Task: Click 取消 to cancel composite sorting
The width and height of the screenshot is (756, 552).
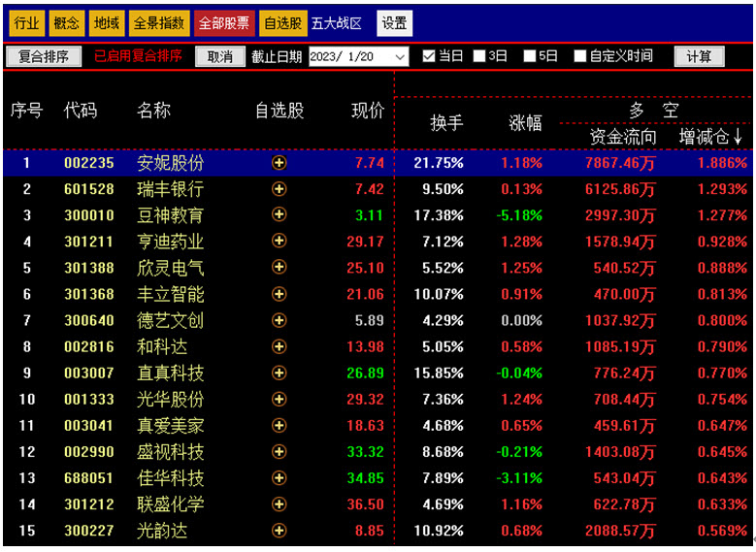Action: (x=220, y=57)
